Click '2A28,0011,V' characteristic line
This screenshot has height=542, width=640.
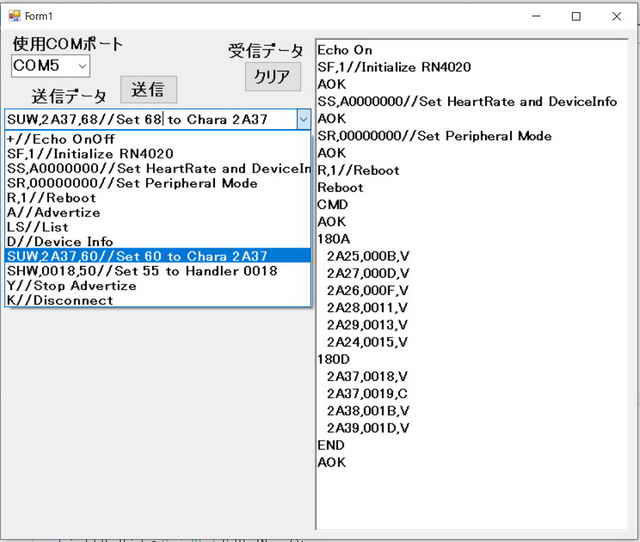[367, 307]
